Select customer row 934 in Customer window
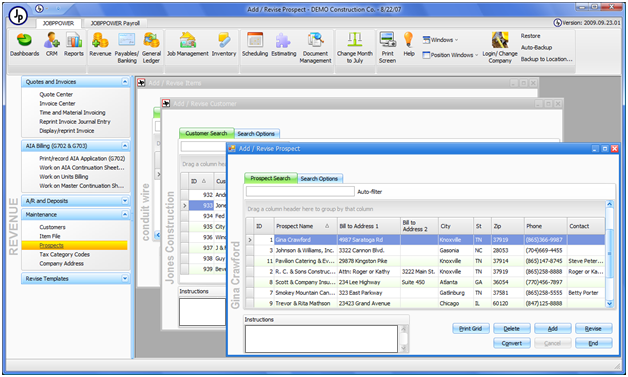The height and width of the screenshot is (377, 628). coord(203,216)
